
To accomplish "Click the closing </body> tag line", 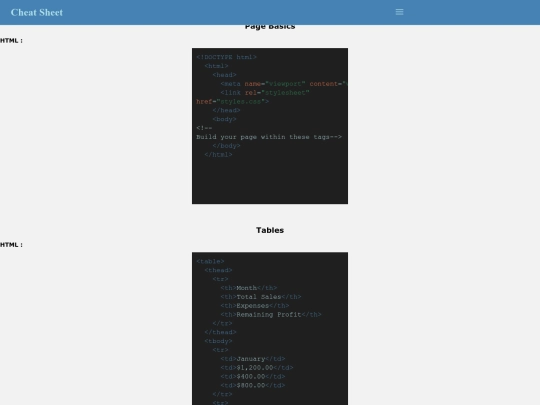I will coord(226,146).
